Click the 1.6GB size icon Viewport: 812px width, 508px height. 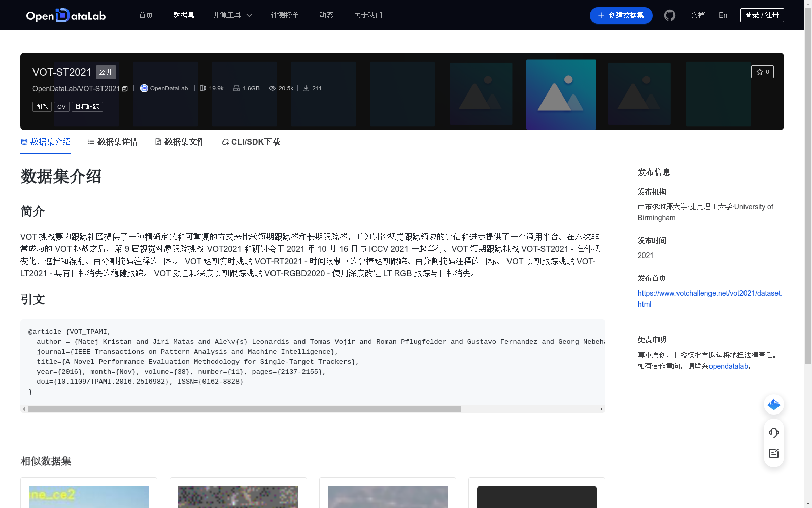tap(236, 88)
